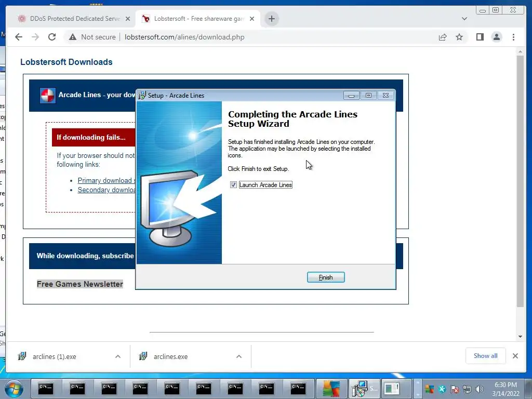532x399 pixels.
Task: Click the Not secure warning icon
Action: point(73,37)
